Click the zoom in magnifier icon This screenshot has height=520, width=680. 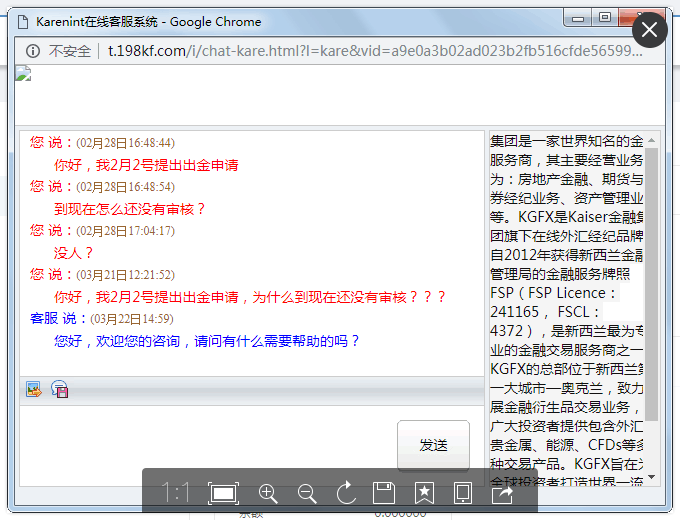tap(268, 493)
